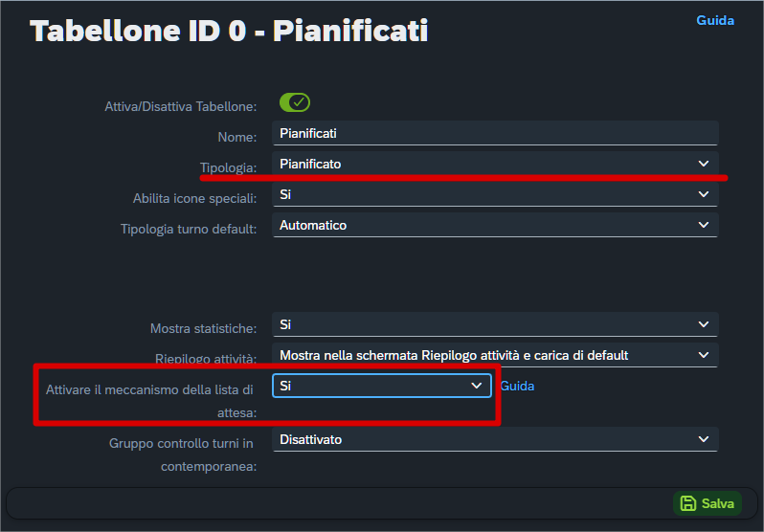Click the Abilita icone speciali chevron arrow

click(x=704, y=194)
